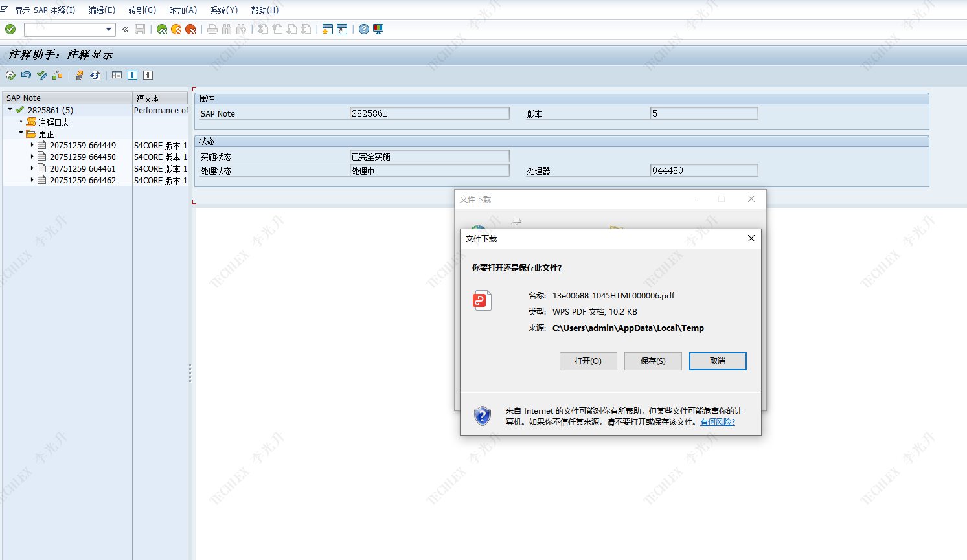The height and width of the screenshot is (560, 967).
Task: Open the 附加(A) menu
Action: pos(183,10)
